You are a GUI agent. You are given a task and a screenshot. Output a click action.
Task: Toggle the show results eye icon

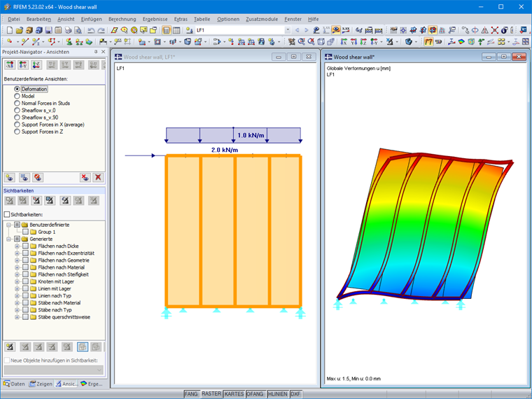pyautogui.click(x=336, y=30)
